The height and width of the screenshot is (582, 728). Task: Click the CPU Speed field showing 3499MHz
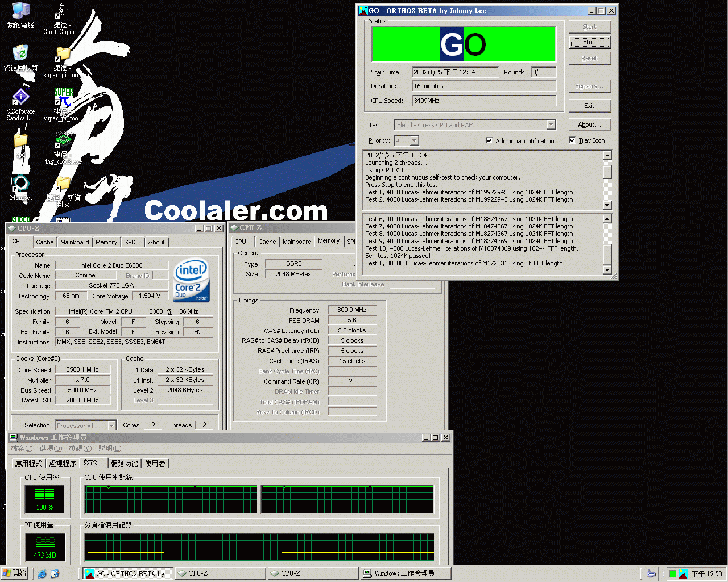(x=484, y=101)
